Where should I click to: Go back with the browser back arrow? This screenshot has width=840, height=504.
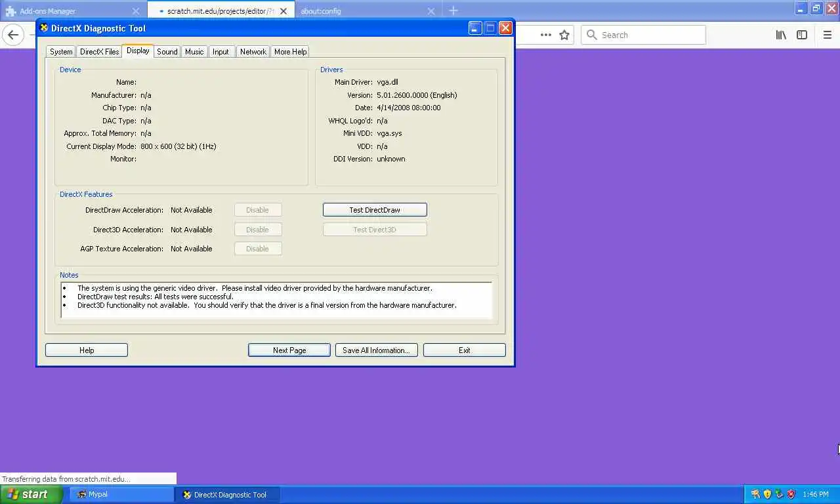13,35
